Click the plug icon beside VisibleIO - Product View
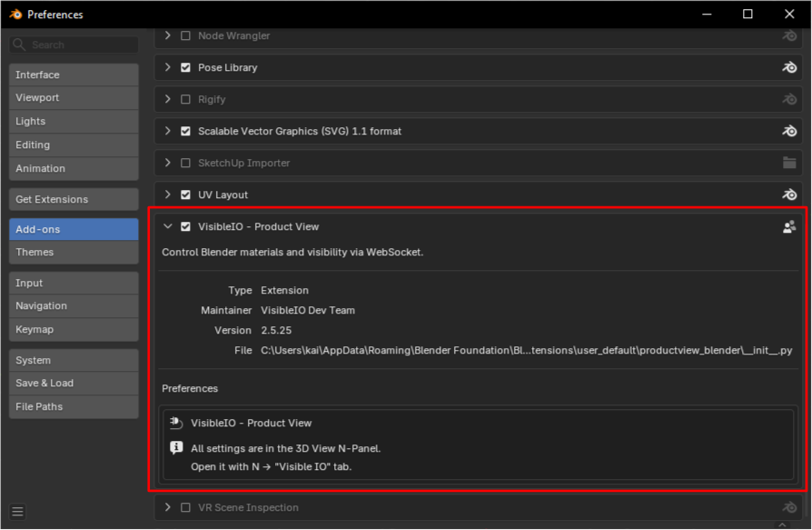Viewport: 812px width, 530px height. pyautogui.click(x=176, y=423)
